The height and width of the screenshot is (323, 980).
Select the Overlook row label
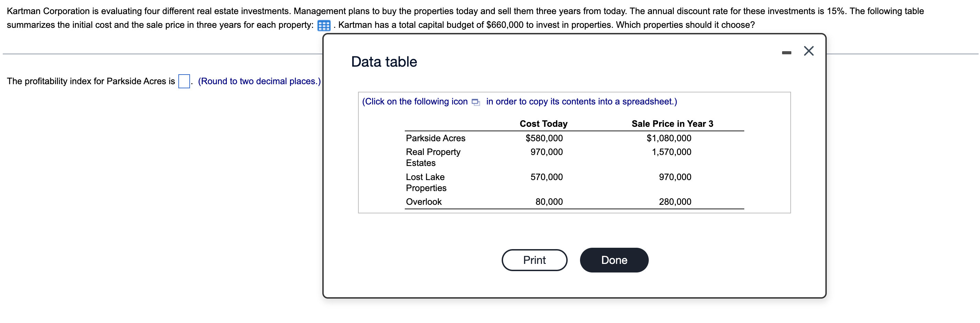point(423,202)
